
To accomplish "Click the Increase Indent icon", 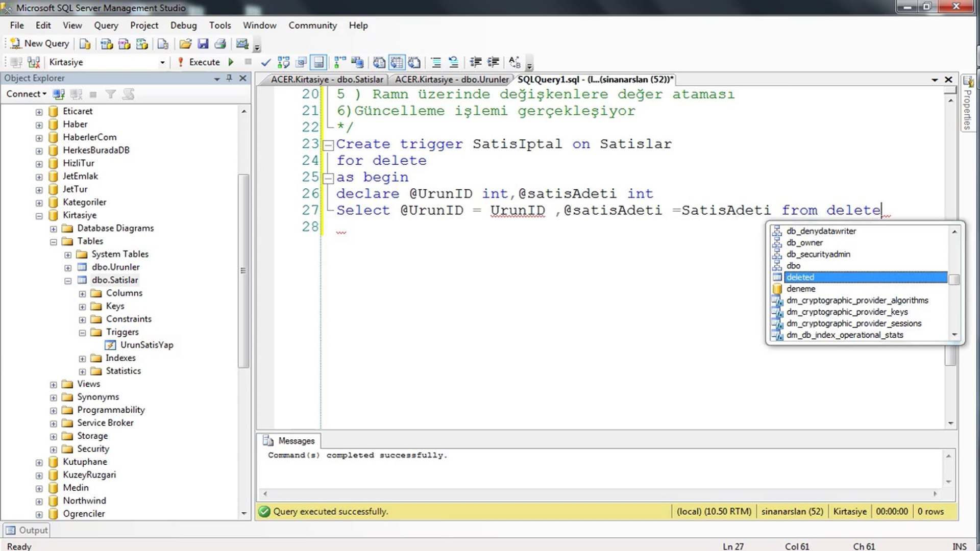I will click(x=493, y=62).
